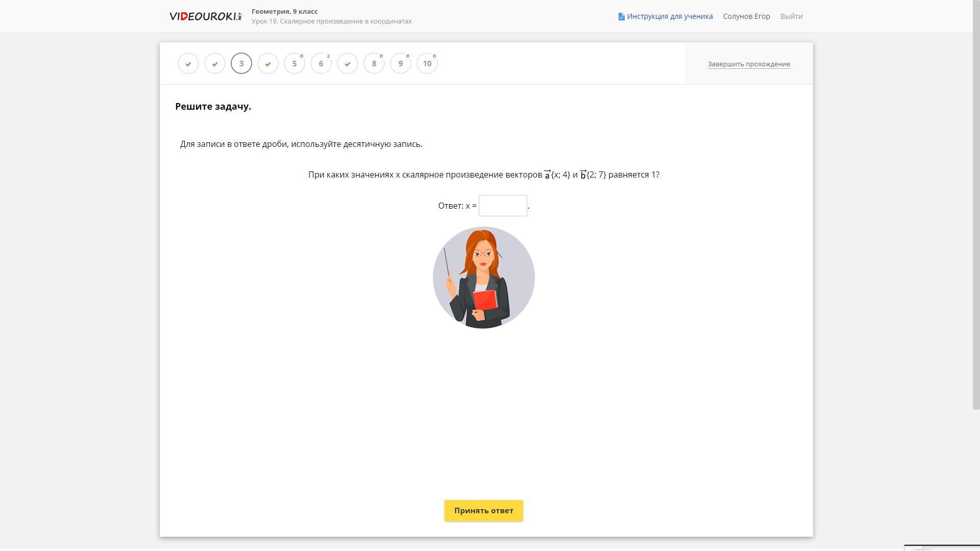Click user name Солунов Егор
Viewport: 980px width, 551px height.
746,16
